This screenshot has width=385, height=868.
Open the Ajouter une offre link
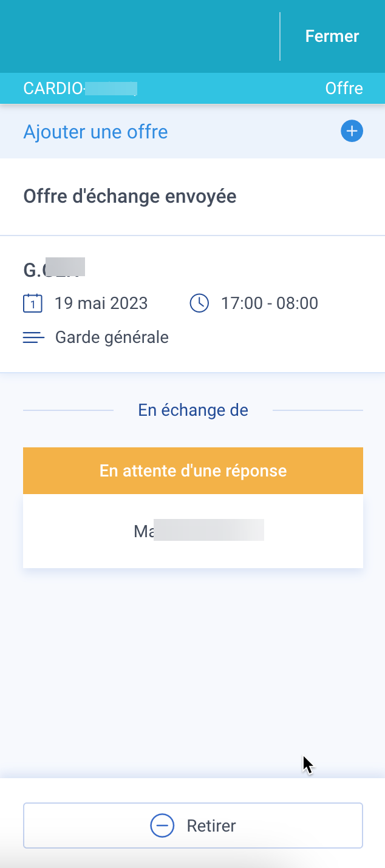95,132
